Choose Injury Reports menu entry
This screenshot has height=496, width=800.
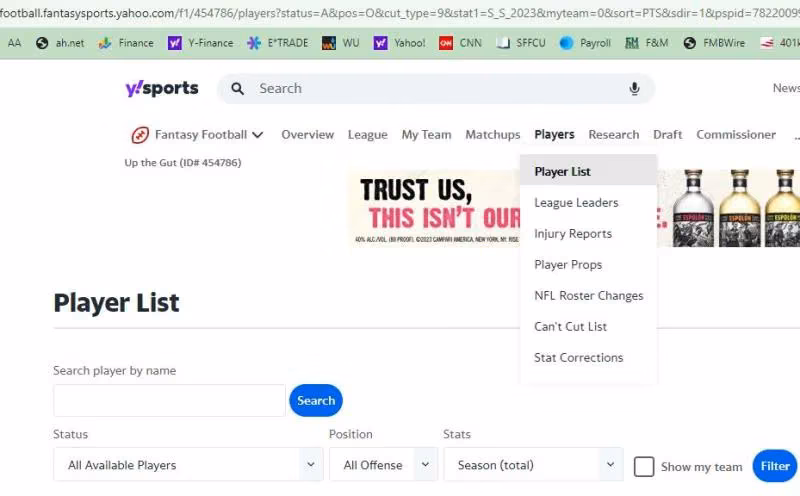click(x=573, y=234)
